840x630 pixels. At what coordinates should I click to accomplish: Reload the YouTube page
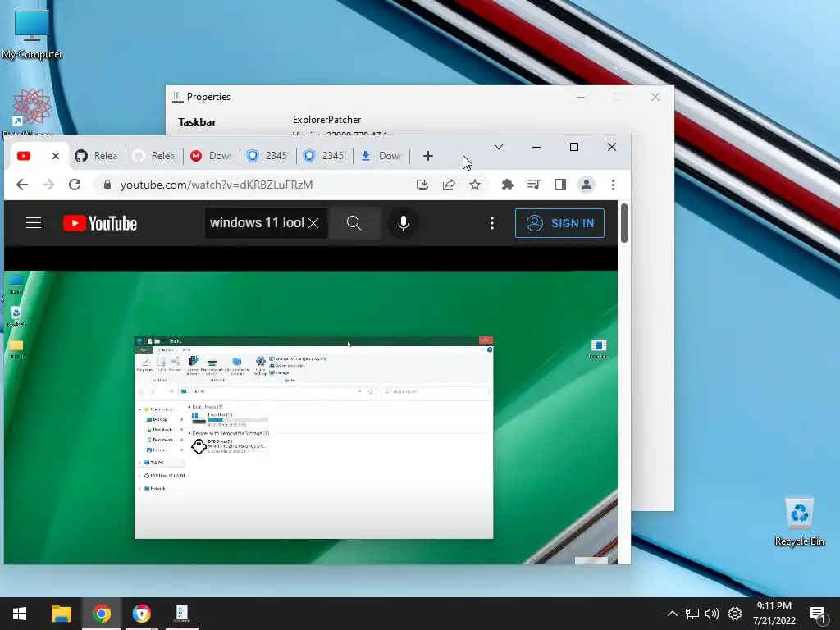(75, 185)
